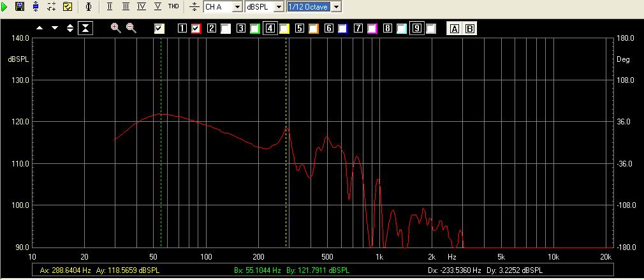Screen dimensions: 644x280
Task: Click the scroll up white arrow
Action: coord(40,28)
